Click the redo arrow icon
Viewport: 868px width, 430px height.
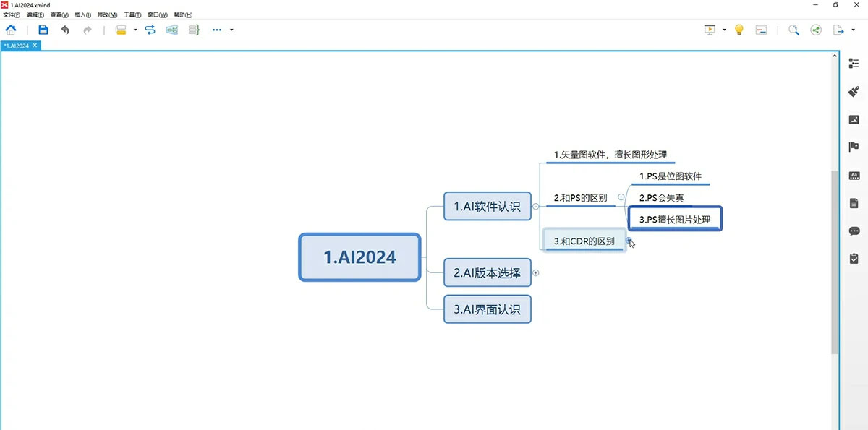tap(88, 30)
